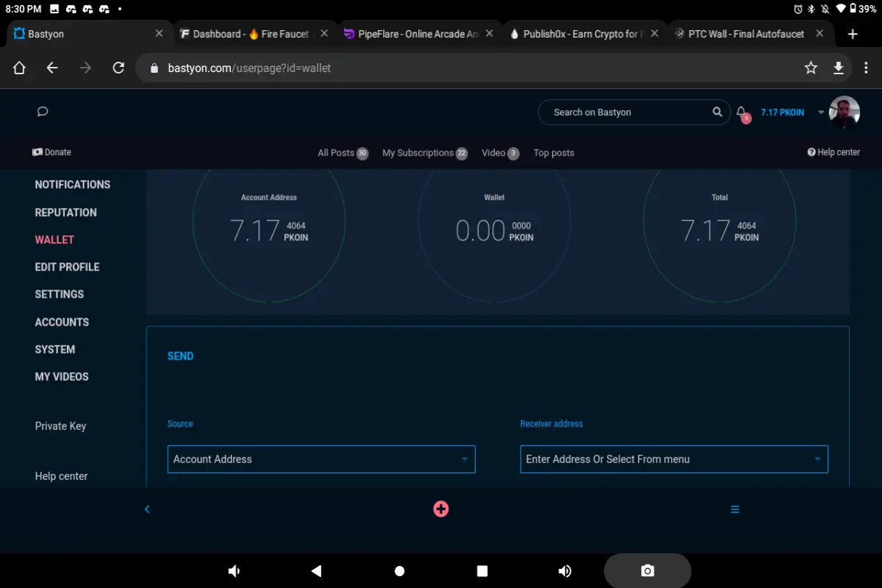Click the Android back triangle
The image size is (882, 588).
pyautogui.click(x=317, y=571)
